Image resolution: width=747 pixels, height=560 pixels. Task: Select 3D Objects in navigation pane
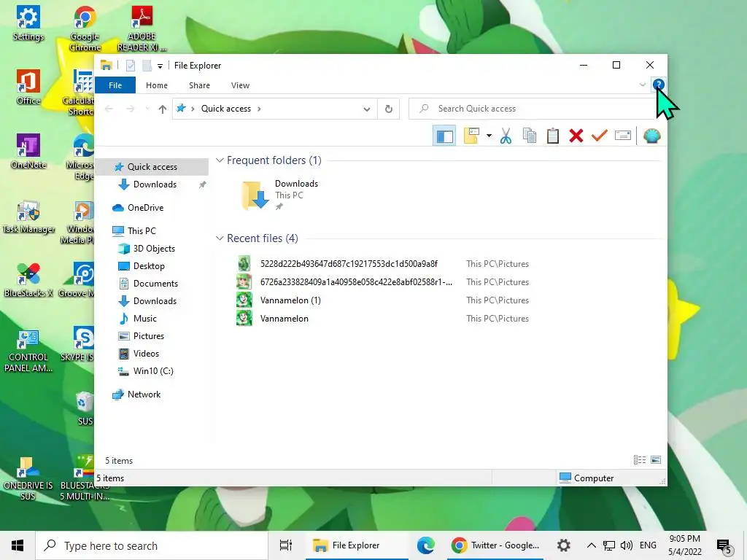pos(154,249)
